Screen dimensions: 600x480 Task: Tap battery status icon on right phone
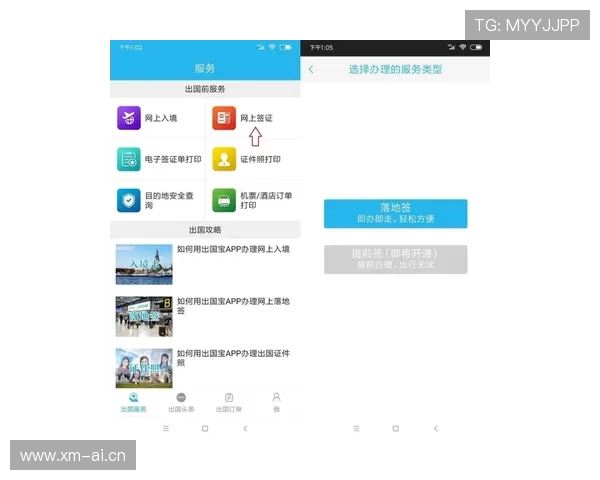click(476, 47)
